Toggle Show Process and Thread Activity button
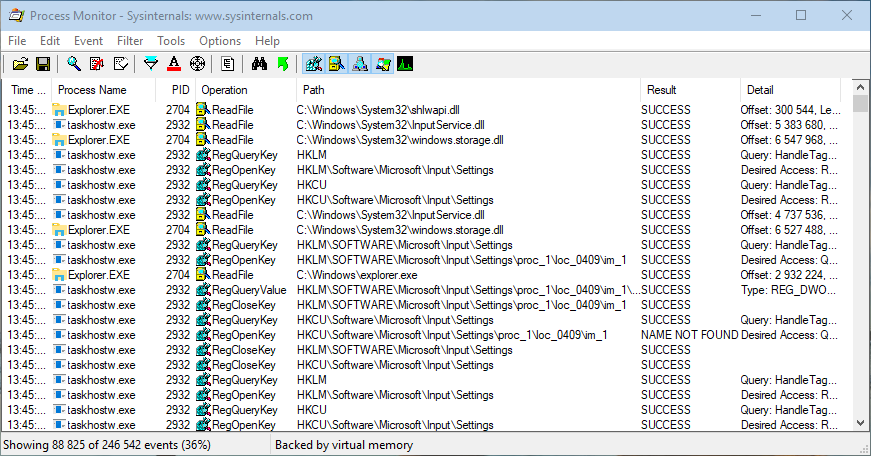The width and height of the screenshot is (871, 456). click(382, 64)
